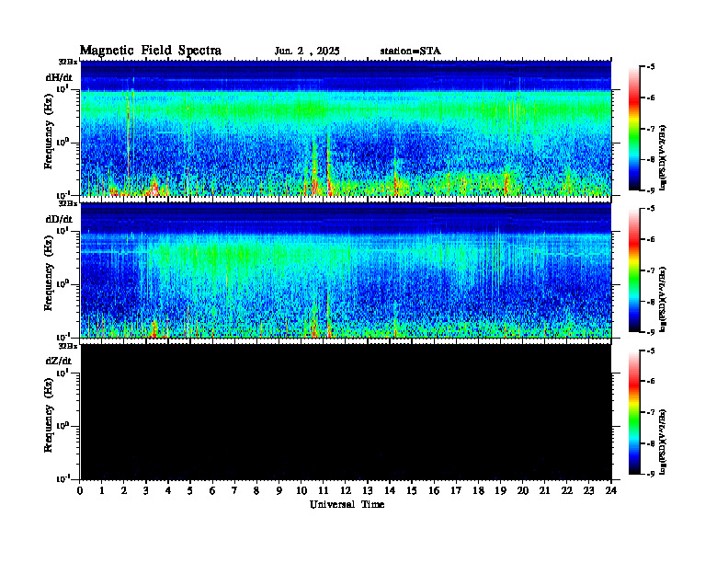Click hour tick label "8" on time axis
728x563 pixels.
[x=256, y=491]
